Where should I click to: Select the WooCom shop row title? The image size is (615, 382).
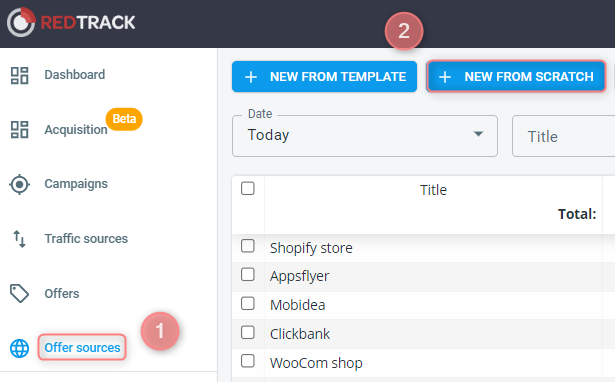(316, 363)
